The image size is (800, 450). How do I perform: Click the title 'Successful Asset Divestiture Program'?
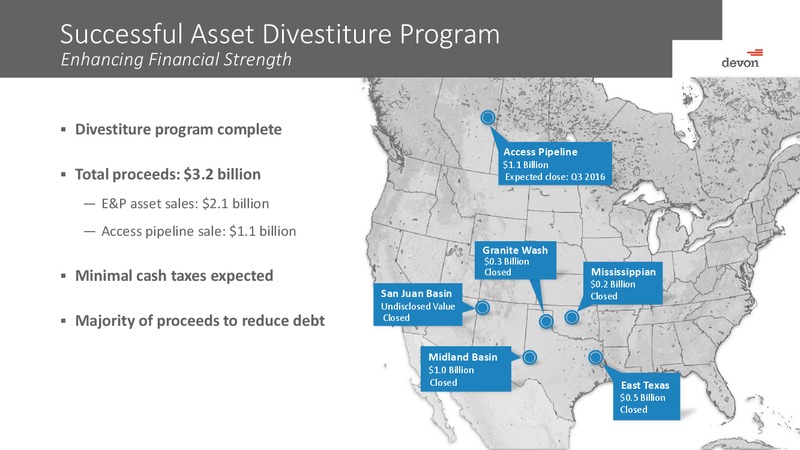point(280,34)
